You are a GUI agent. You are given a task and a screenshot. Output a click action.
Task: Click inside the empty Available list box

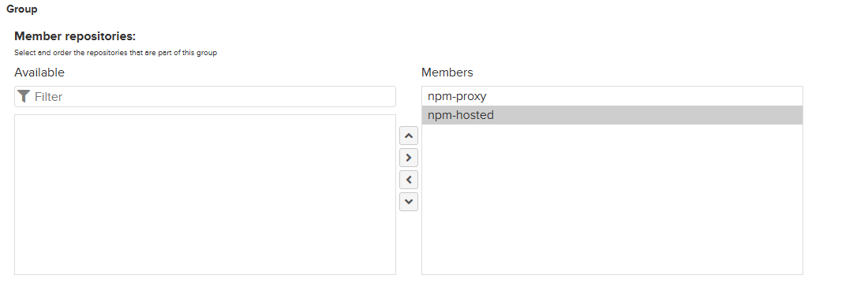pos(205,195)
